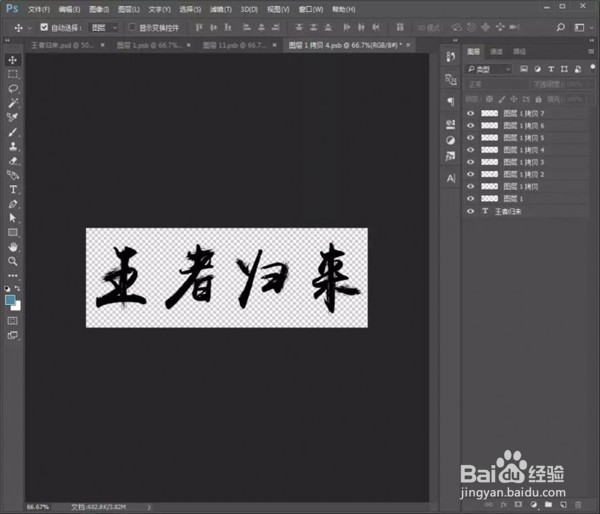Hide layer 图层 1 拷贝 3
The width and height of the screenshot is (600, 514).
tap(471, 162)
